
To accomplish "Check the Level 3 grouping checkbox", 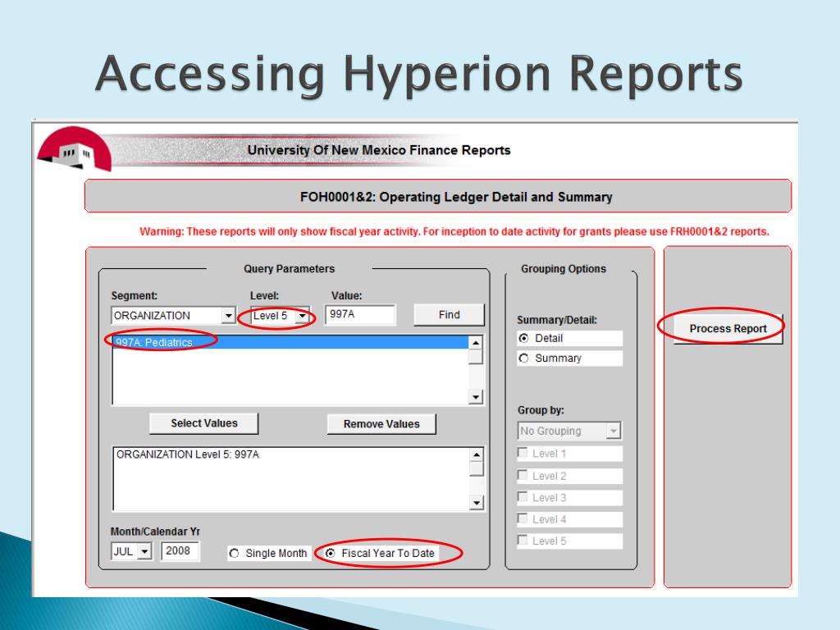I will 523,497.
